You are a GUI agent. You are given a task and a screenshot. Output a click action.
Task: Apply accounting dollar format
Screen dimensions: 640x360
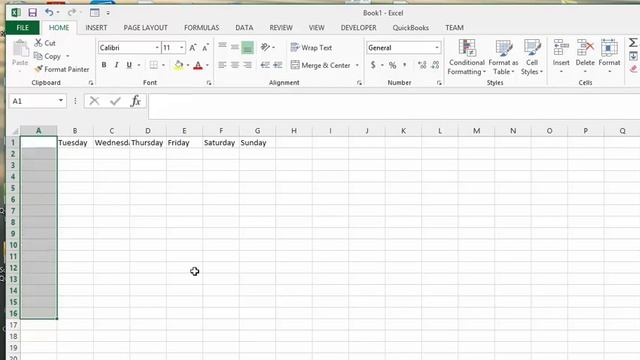(x=373, y=65)
